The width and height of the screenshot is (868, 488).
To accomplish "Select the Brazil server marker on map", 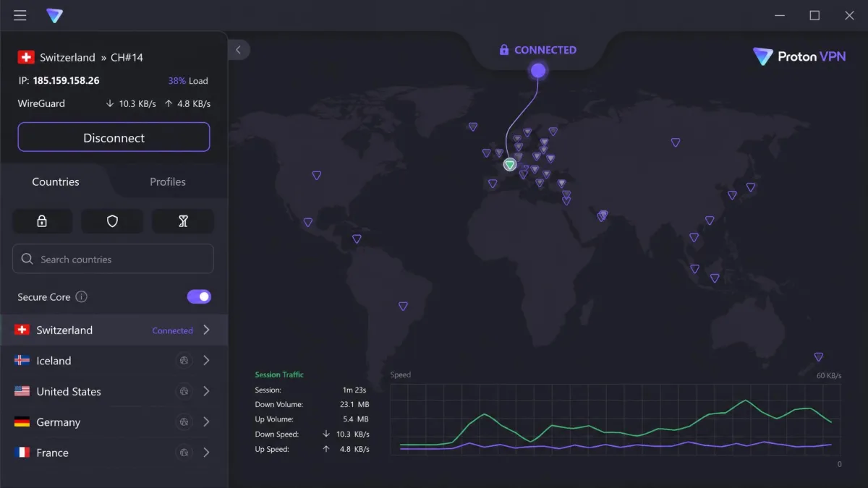I will click(x=403, y=307).
